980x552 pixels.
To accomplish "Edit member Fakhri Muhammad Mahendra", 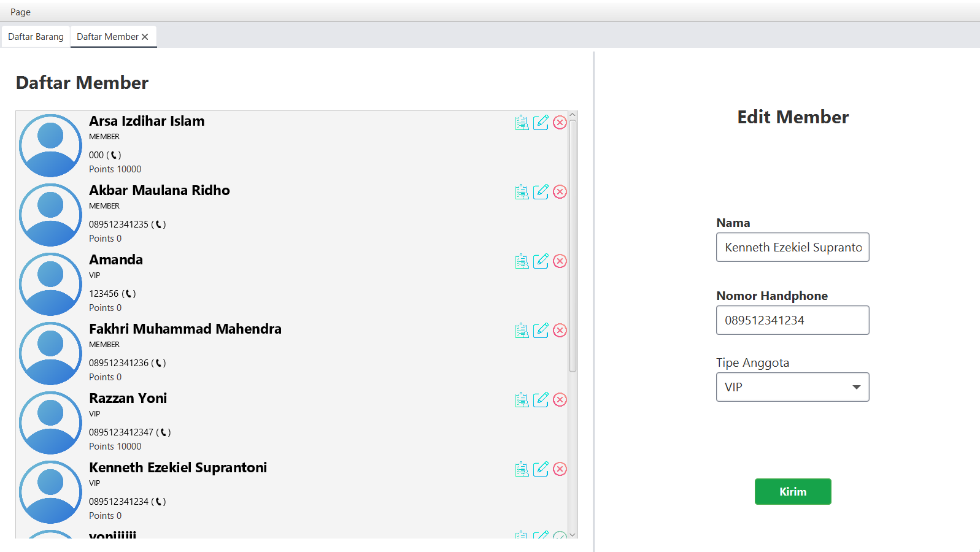I will click(541, 331).
